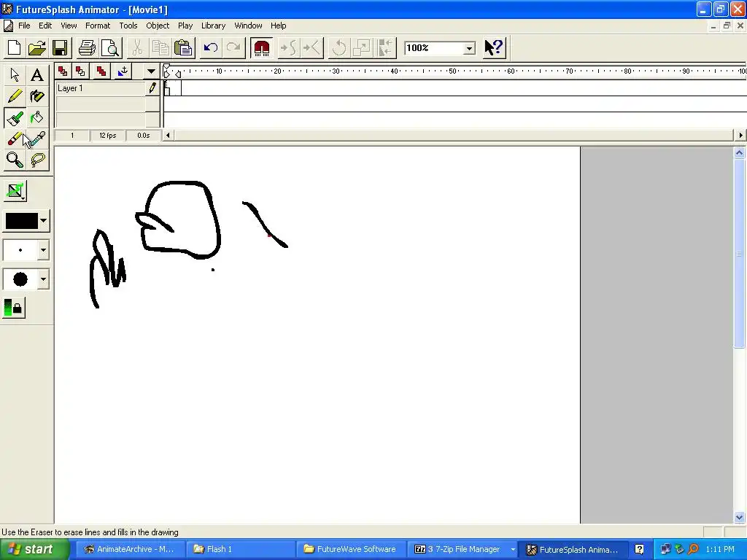The image size is (747, 560).
Task: Open the Format menu
Action: [98, 26]
